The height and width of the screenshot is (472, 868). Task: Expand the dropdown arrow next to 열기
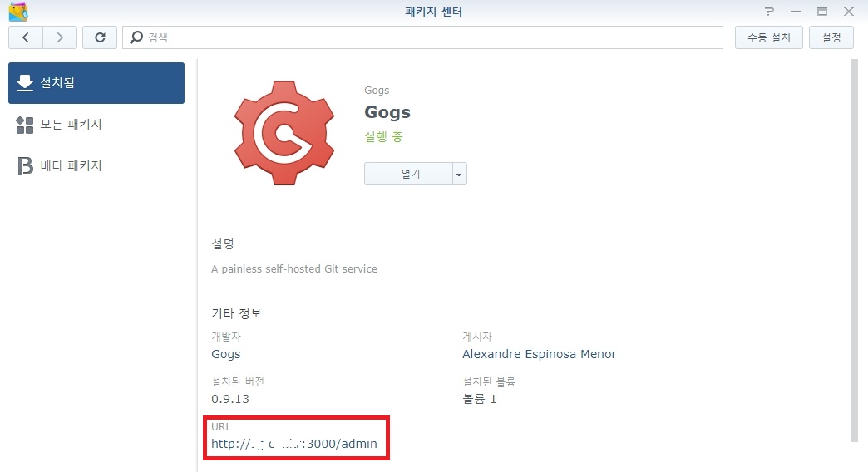click(460, 174)
